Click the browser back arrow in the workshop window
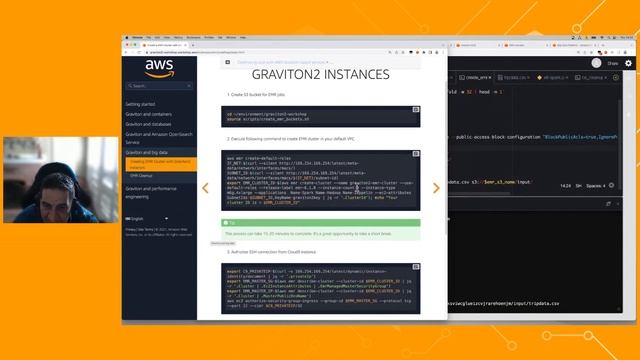The image size is (640, 360). [x=126, y=53]
